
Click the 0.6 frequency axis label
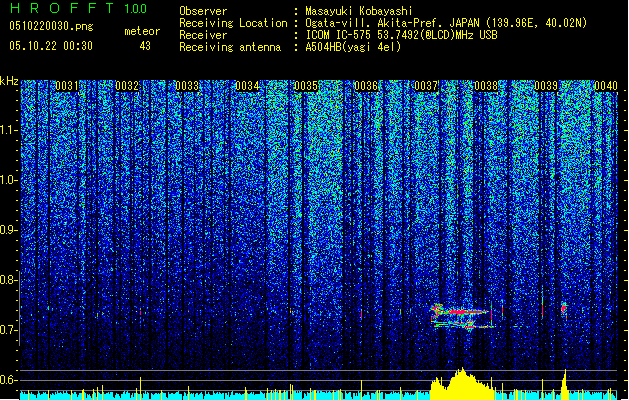pos(9,380)
